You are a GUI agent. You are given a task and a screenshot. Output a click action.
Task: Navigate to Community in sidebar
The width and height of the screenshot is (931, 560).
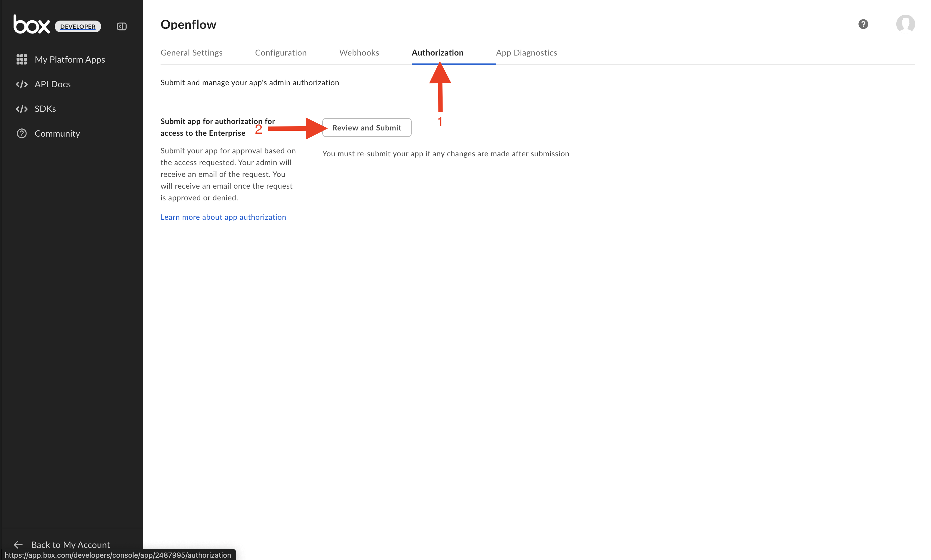pos(57,134)
